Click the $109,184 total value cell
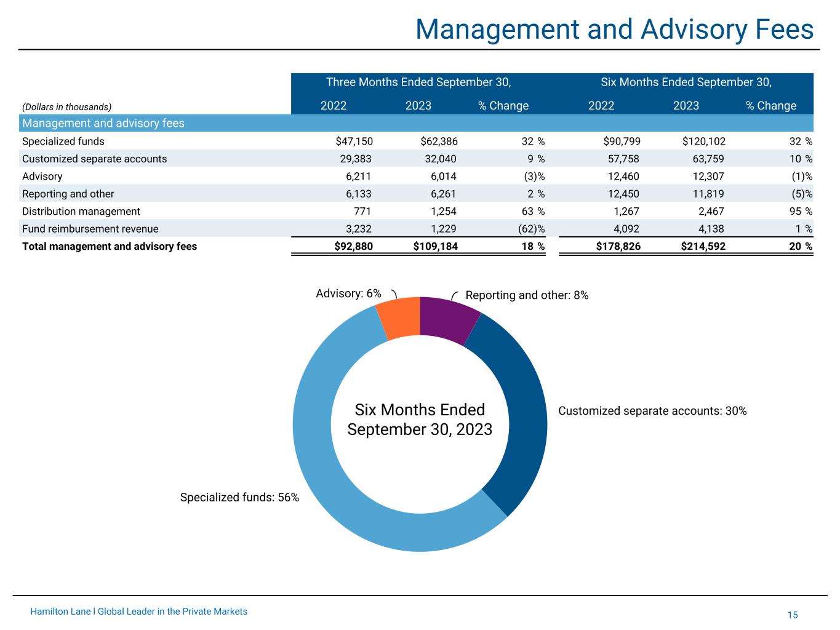This screenshot has height=630, width=840. [434, 247]
